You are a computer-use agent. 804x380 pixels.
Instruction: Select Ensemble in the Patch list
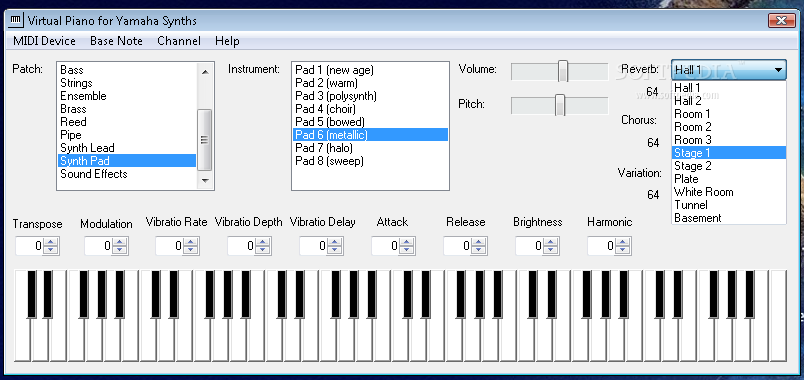(x=127, y=96)
